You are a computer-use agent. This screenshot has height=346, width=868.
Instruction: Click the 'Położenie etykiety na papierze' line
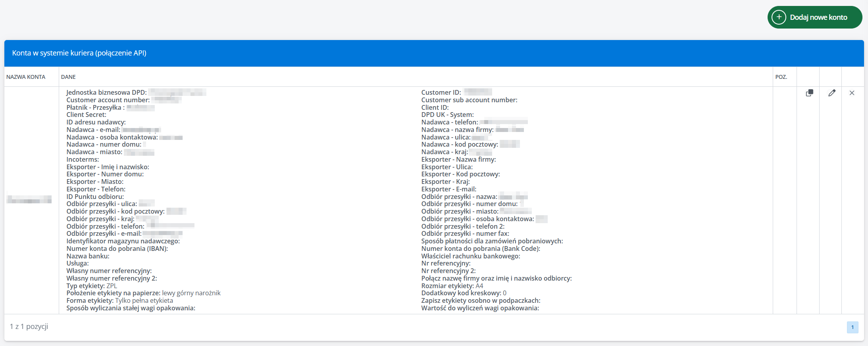pos(143,293)
